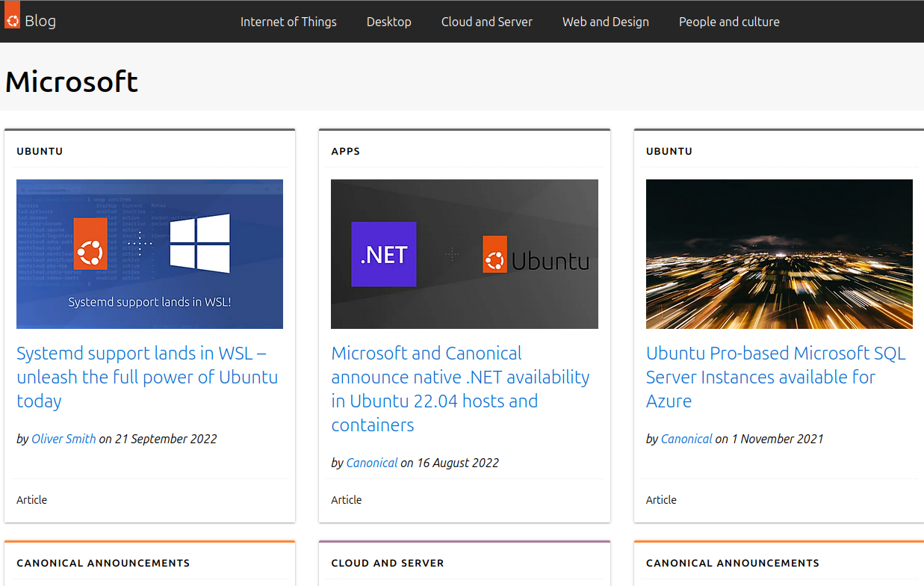Viewport: 924px width, 586px height.
Task: Navigate to People and culture
Action: (728, 22)
